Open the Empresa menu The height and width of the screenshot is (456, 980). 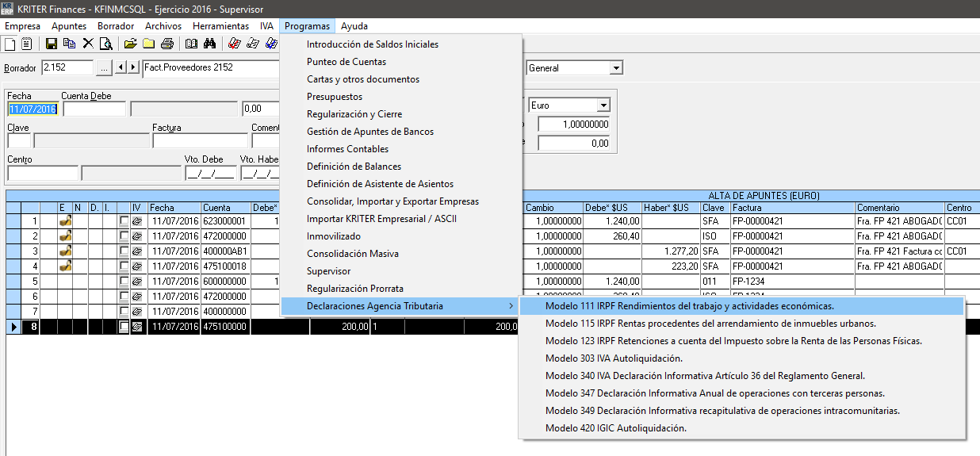(x=22, y=26)
